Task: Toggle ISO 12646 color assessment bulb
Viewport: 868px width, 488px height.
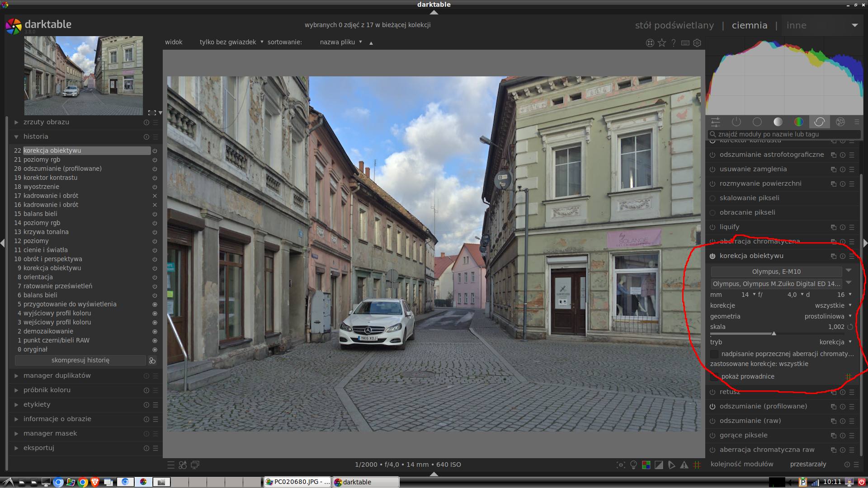Action: click(x=633, y=465)
